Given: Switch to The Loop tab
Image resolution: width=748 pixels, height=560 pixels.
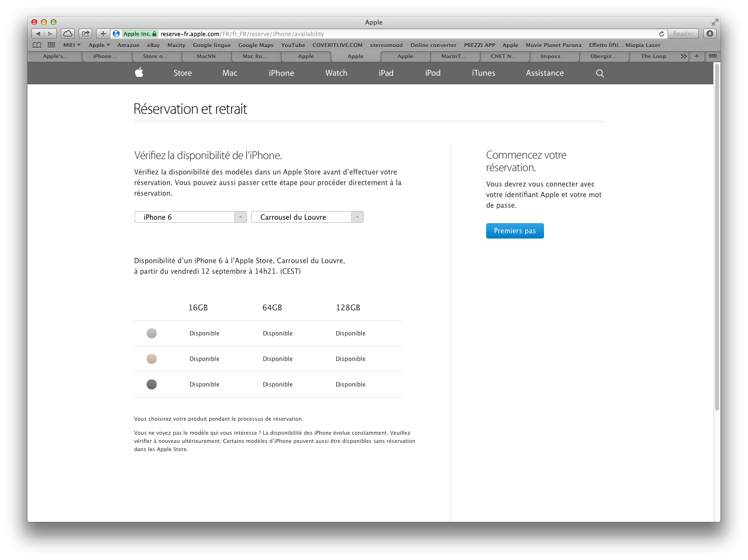Looking at the screenshot, I should tap(653, 56).
